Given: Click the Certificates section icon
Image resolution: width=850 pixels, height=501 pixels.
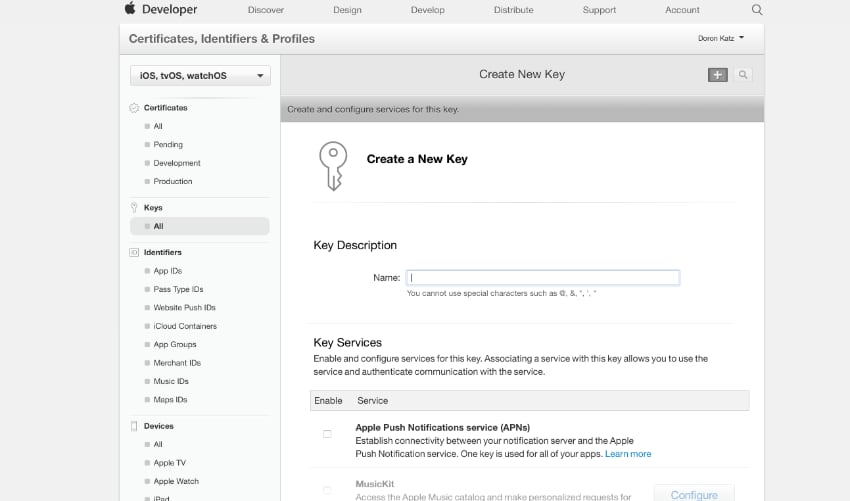Looking at the screenshot, I should coord(134,108).
